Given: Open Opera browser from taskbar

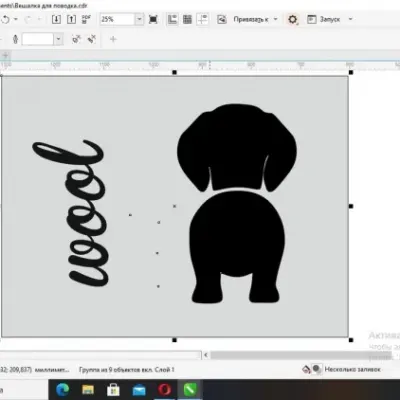Looking at the screenshot, I should pos(165,389).
